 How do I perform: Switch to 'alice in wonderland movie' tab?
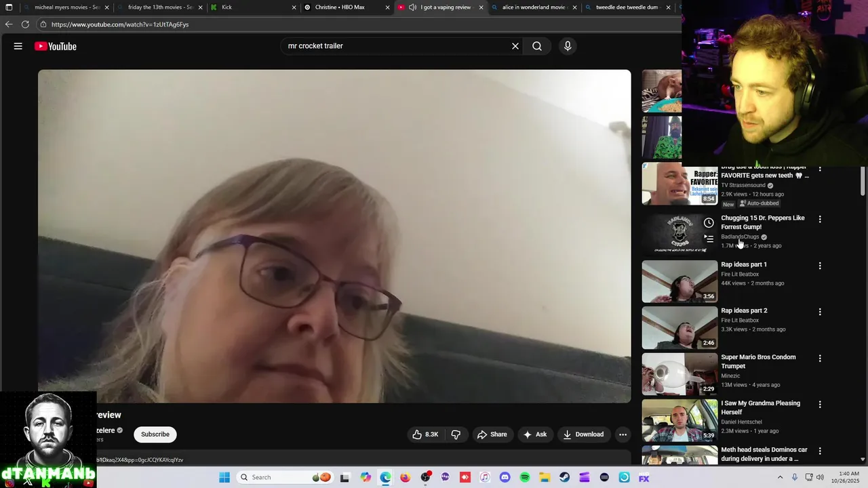[533, 7]
